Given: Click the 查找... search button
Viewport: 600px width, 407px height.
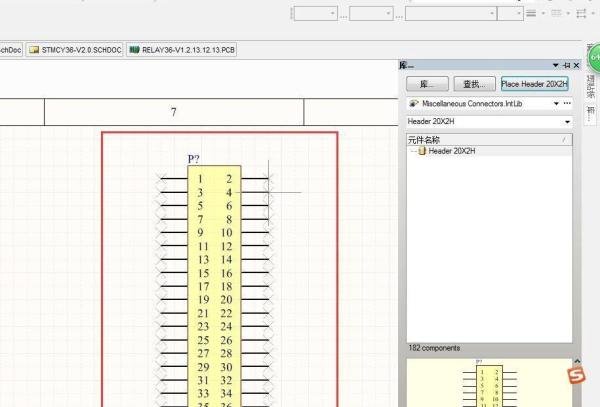Looking at the screenshot, I should click(x=474, y=84).
